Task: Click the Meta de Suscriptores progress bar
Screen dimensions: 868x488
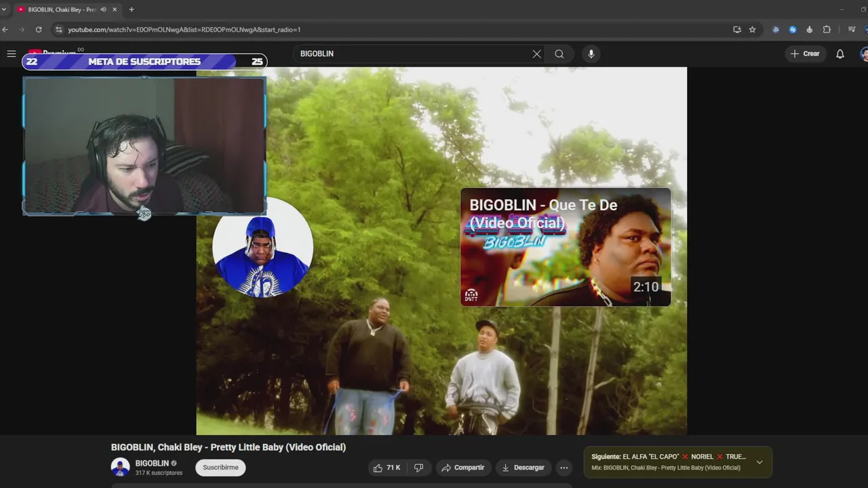Action: tap(144, 62)
